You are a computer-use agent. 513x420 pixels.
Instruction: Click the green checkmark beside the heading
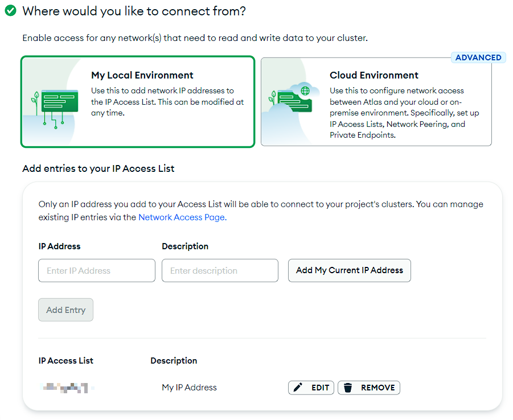(10, 10)
